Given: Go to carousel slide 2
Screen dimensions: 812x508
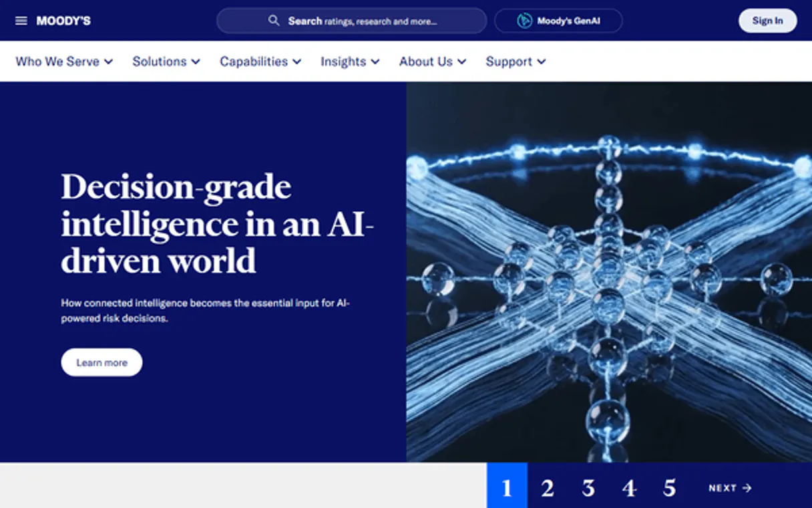Looking at the screenshot, I should (x=548, y=487).
